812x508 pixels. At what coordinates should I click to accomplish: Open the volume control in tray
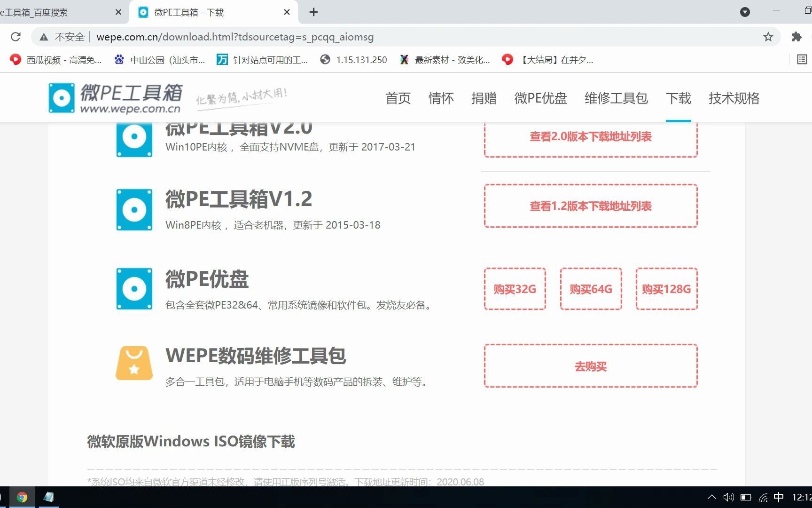point(728,497)
